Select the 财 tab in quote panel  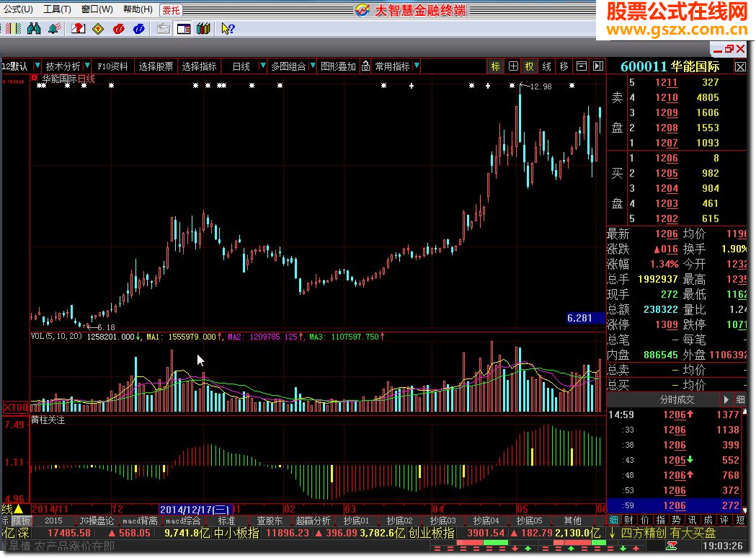coord(628,521)
